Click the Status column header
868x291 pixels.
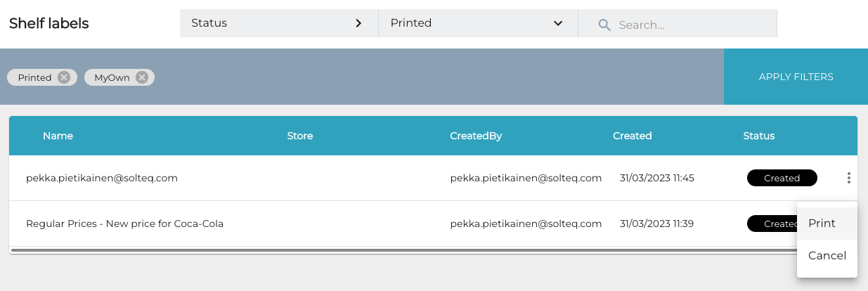point(758,136)
